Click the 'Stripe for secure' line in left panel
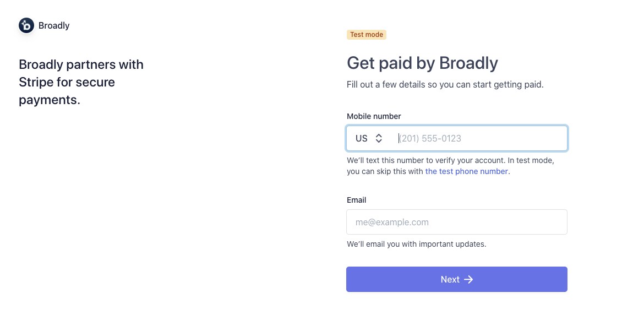Viewport: 644px width, 320px height. click(x=67, y=82)
